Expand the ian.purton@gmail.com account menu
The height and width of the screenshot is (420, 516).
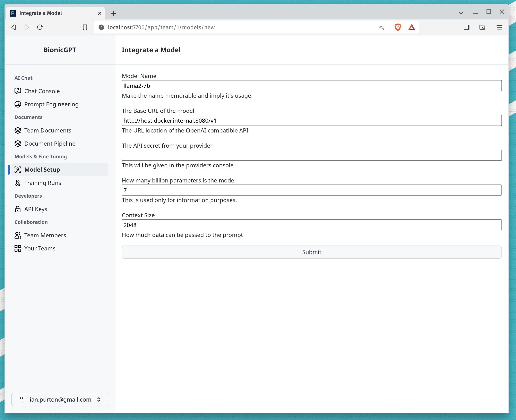click(60, 400)
